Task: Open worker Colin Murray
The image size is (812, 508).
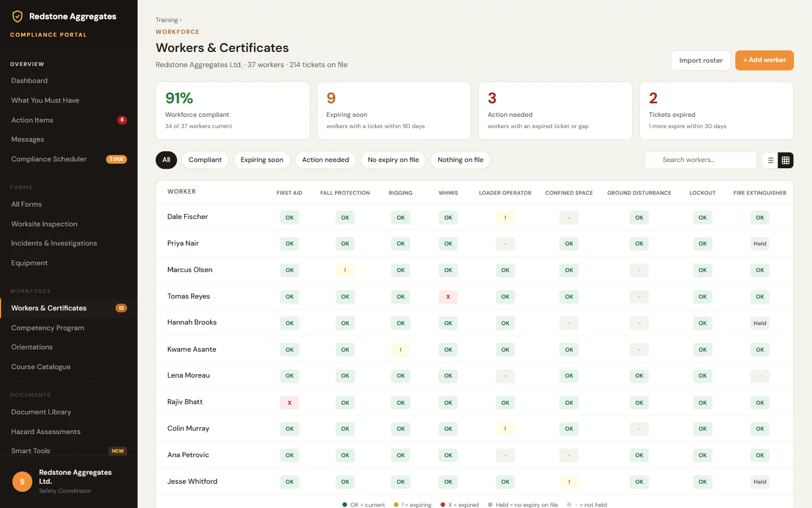Action: tap(188, 428)
